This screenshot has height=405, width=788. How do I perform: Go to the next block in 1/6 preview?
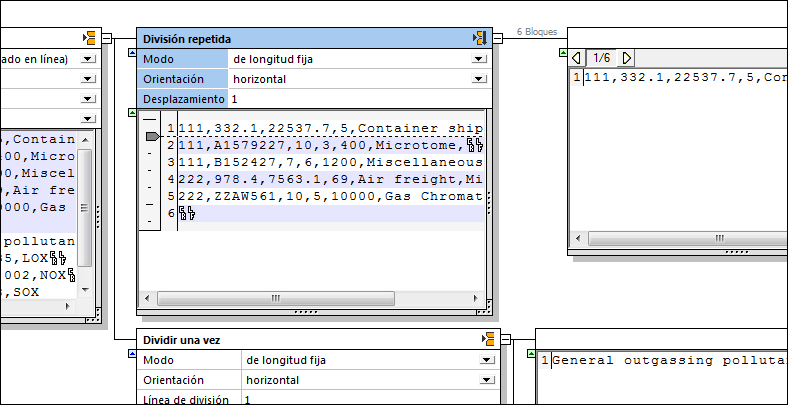[627, 58]
